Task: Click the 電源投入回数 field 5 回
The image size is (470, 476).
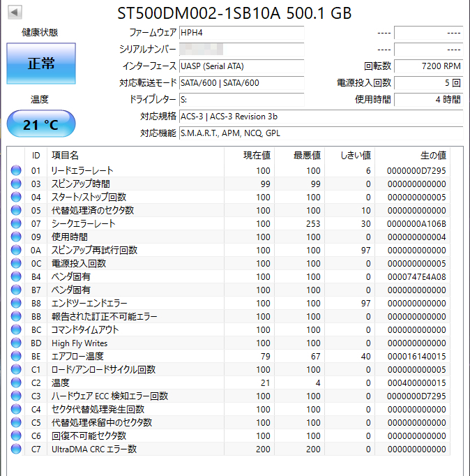Action: (x=429, y=83)
